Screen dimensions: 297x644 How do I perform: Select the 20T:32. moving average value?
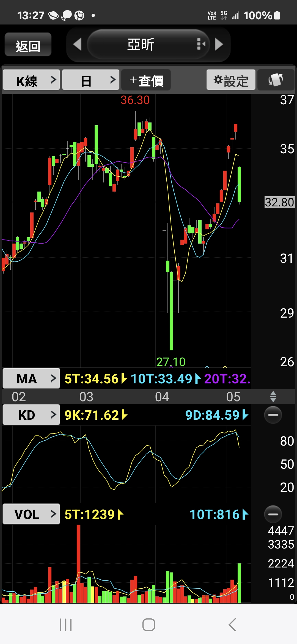point(227,379)
